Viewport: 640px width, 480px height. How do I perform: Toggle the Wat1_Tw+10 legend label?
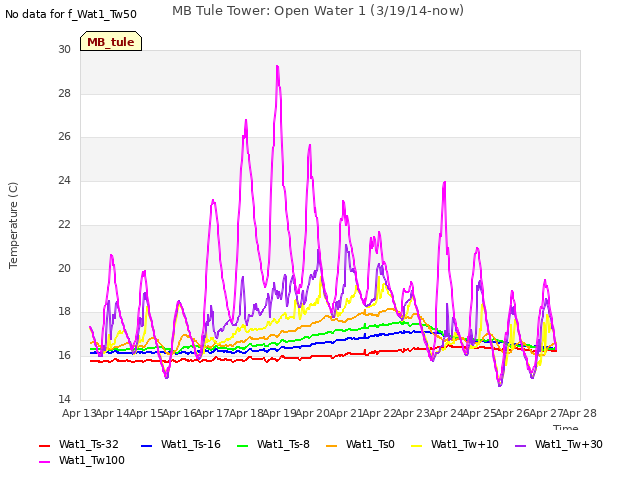coord(464,444)
